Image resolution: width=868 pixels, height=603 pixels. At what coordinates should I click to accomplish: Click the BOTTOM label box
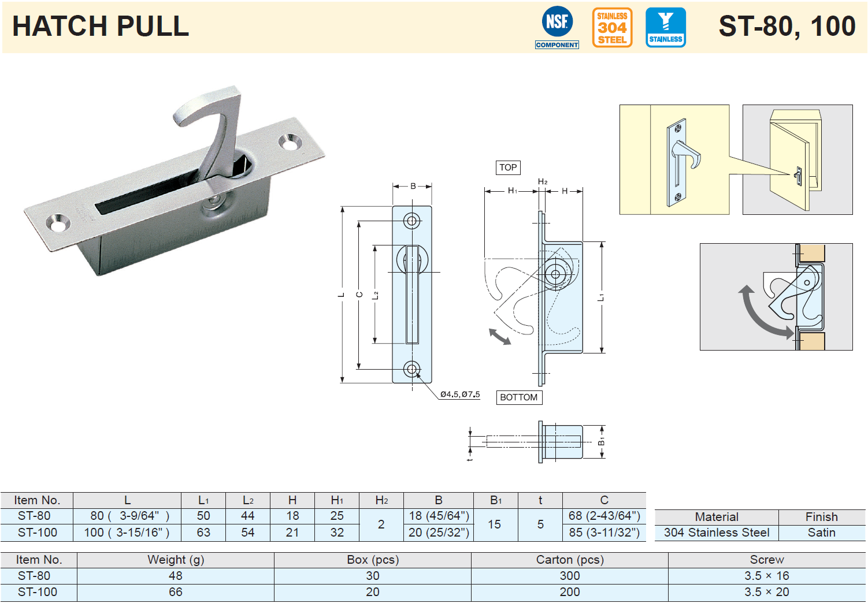click(519, 397)
